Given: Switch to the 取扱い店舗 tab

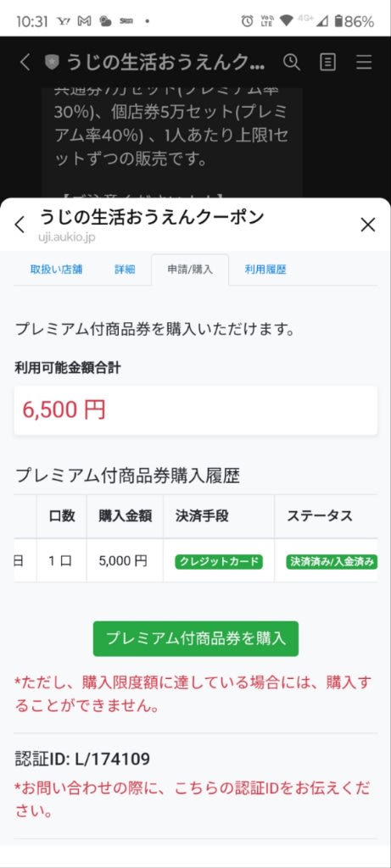Looking at the screenshot, I should click(57, 270).
